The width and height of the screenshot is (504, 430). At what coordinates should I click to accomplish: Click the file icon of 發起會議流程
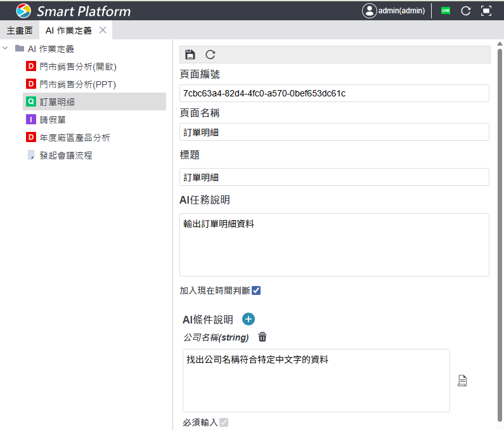pos(31,155)
